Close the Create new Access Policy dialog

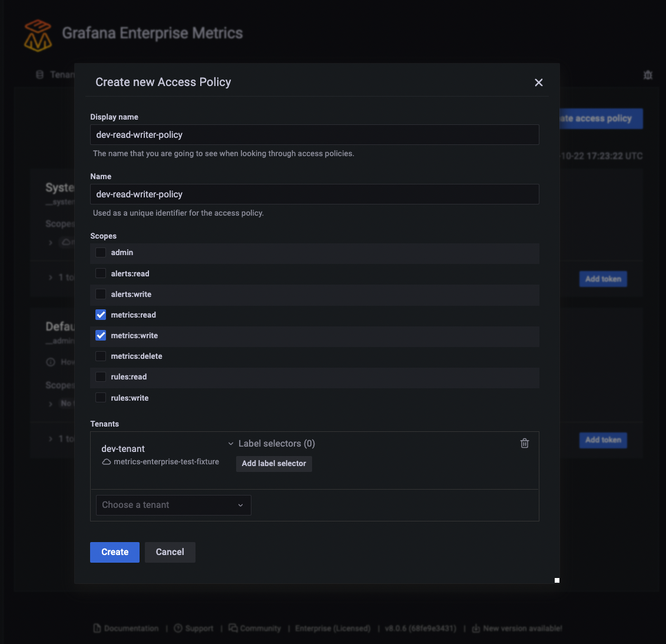click(538, 82)
